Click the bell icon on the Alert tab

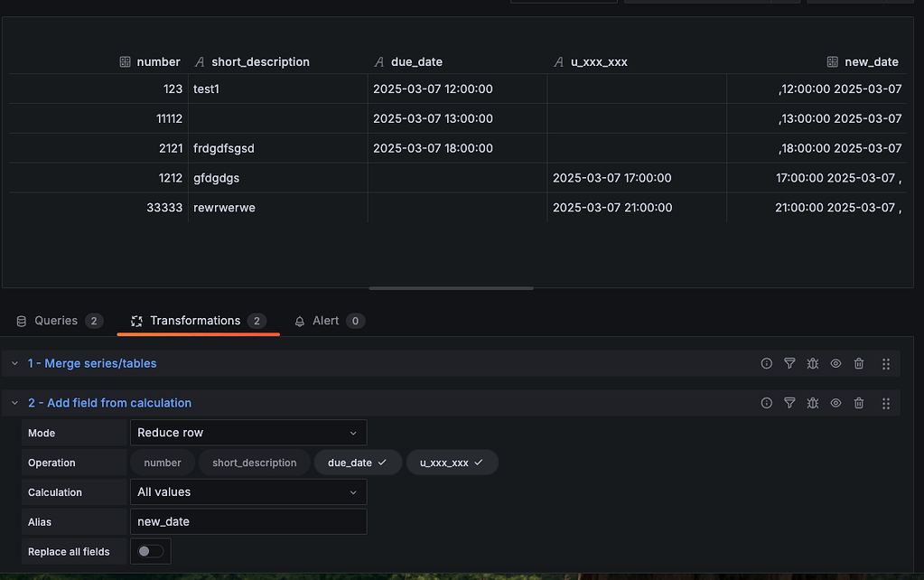tap(299, 321)
